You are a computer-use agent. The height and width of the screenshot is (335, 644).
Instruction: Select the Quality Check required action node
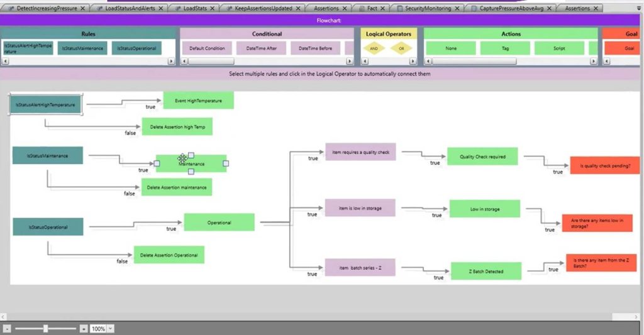coord(482,157)
